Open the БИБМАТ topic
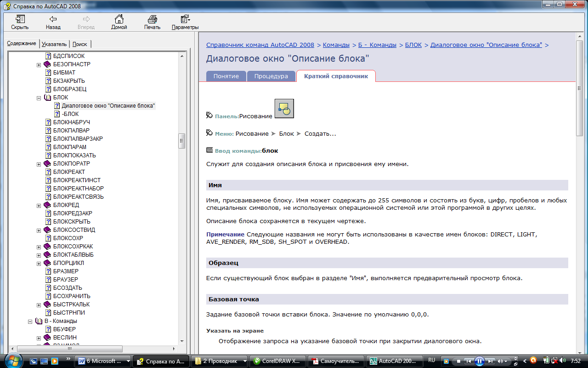The height and width of the screenshot is (368, 588). pos(64,73)
